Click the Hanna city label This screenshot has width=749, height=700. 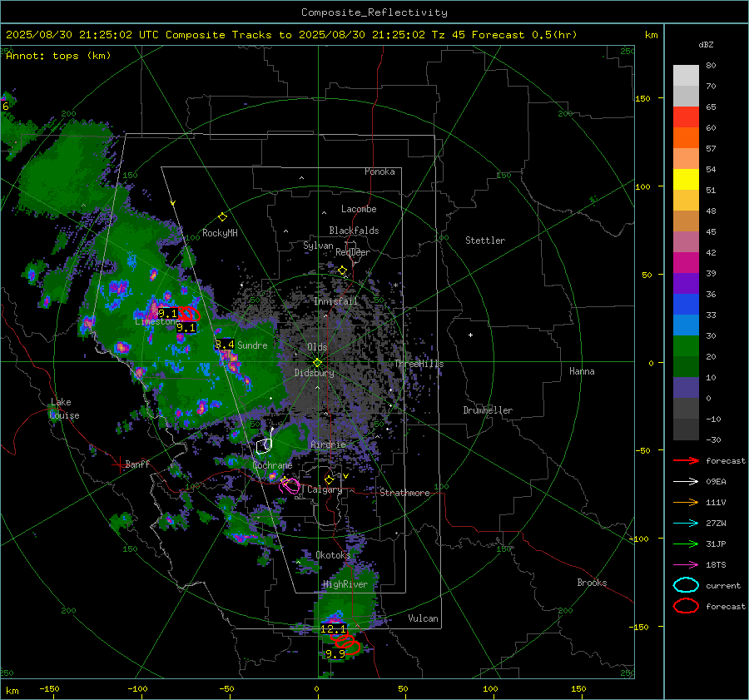(582, 371)
